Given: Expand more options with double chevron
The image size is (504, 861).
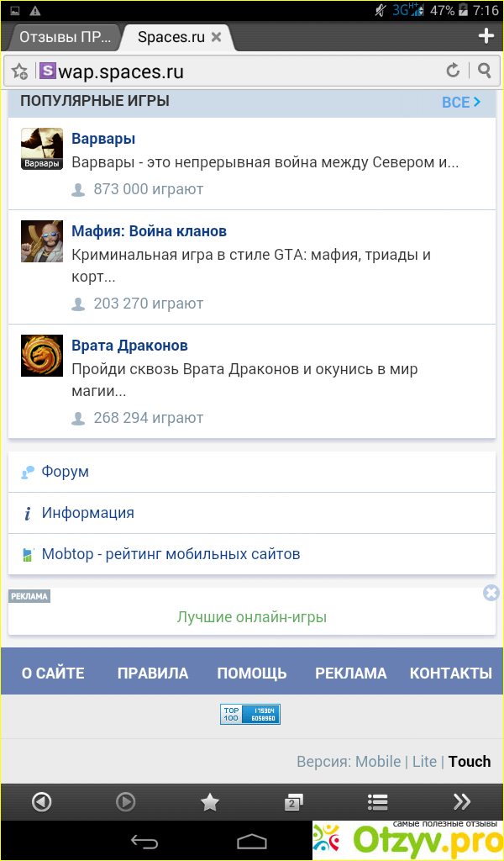Looking at the screenshot, I should 461,802.
